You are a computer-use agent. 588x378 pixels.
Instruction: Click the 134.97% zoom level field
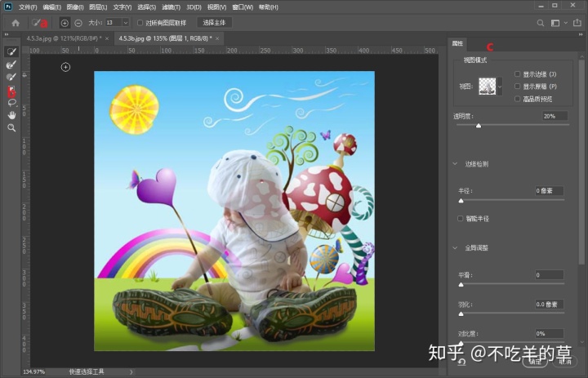[34, 372]
